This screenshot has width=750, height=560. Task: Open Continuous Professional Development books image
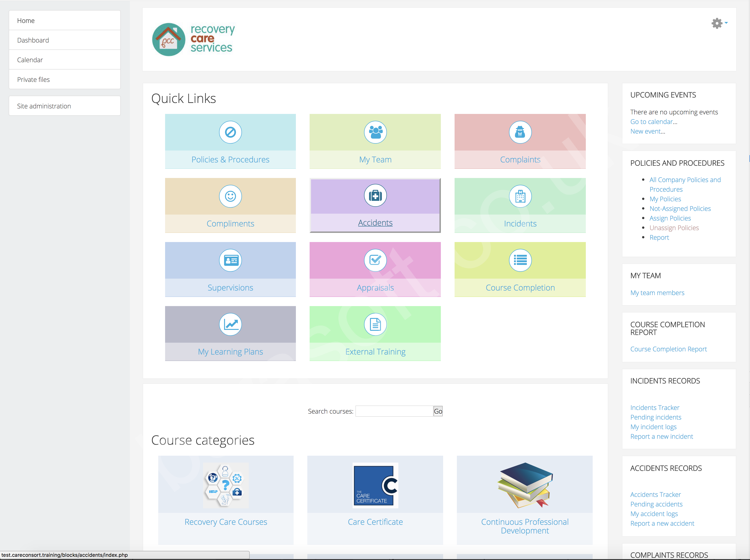525,485
